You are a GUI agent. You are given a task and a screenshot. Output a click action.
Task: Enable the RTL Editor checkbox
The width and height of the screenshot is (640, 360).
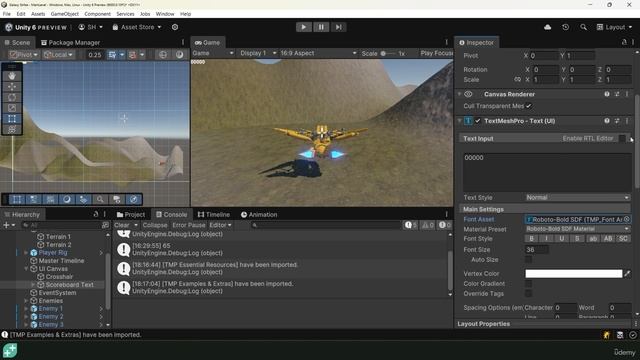(x=622, y=138)
